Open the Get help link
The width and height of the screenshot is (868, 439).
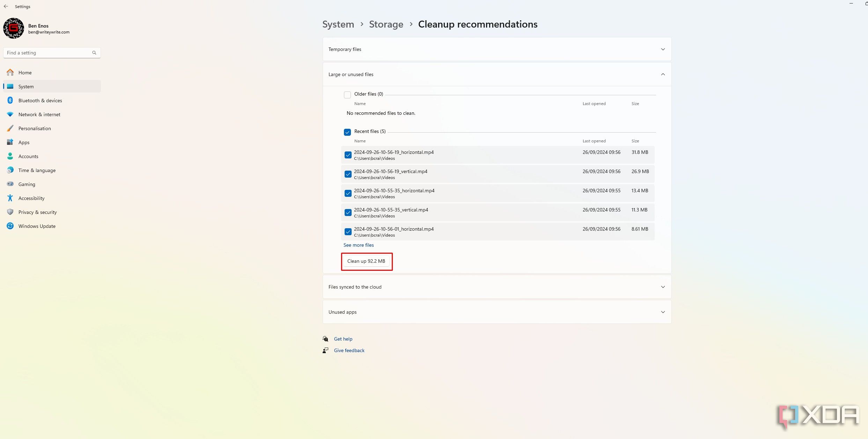[x=343, y=339]
